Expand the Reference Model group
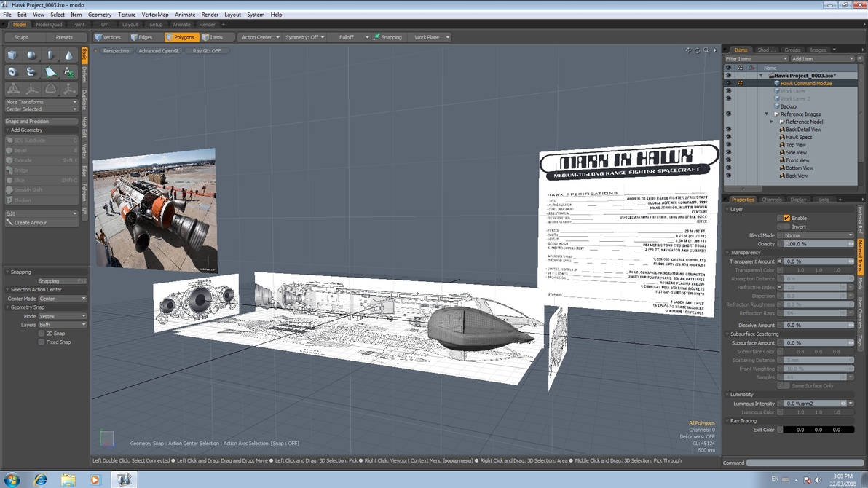 [x=772, y=122]
